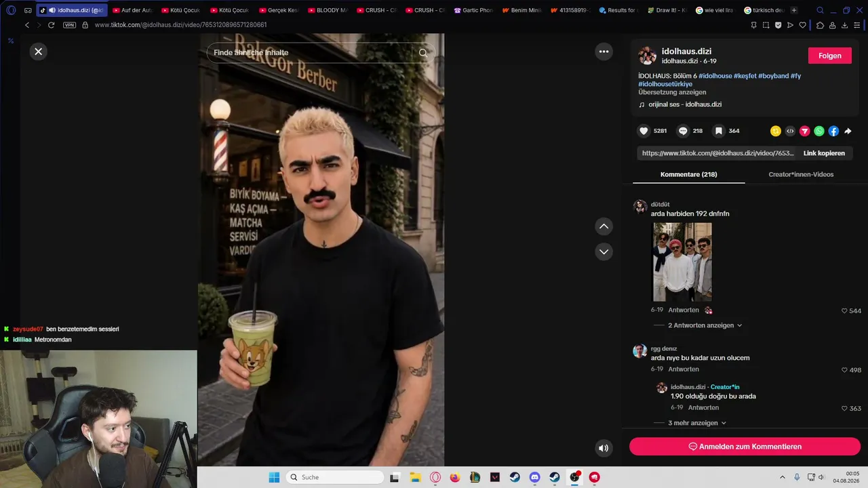Reply to dütdüt's comment
Screen dimensions: 868x488
684,310
